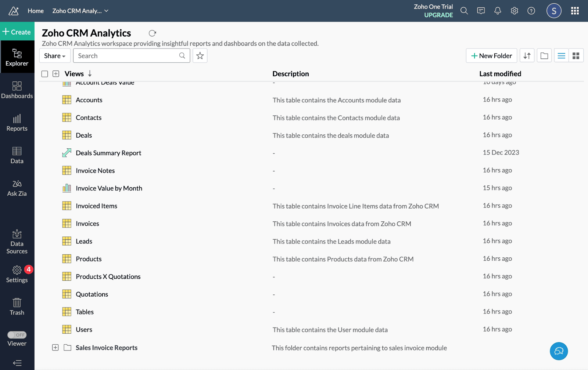Refresh the workspace with the reload icon
This screenshot has width=588, height=370.
[x=152, y=33]
